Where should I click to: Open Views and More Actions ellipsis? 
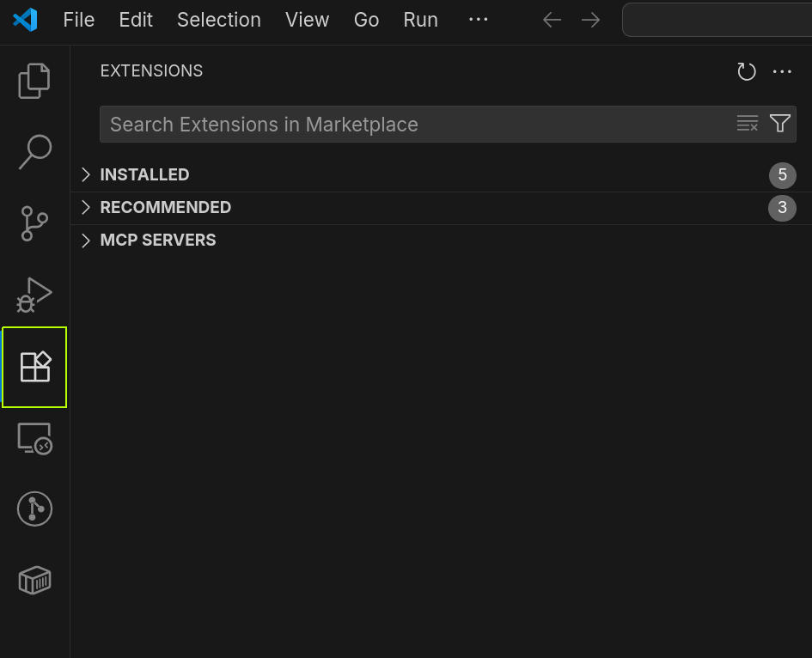pyautogui.click(x=782, y=71)
